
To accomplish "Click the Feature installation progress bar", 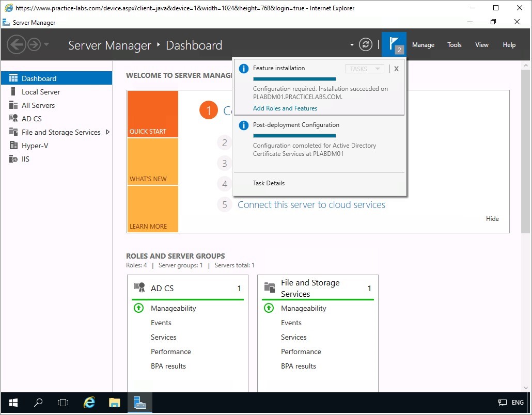I will coord(294,79).
